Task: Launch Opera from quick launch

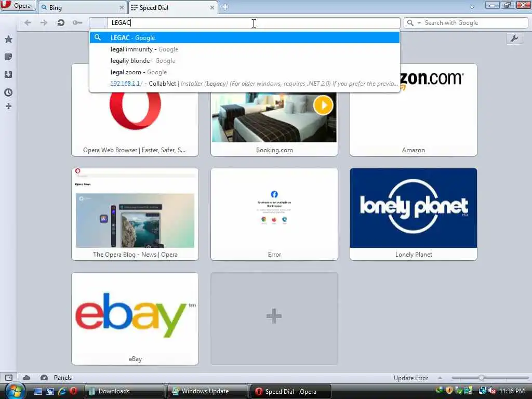Action: [x=73, y=392]
